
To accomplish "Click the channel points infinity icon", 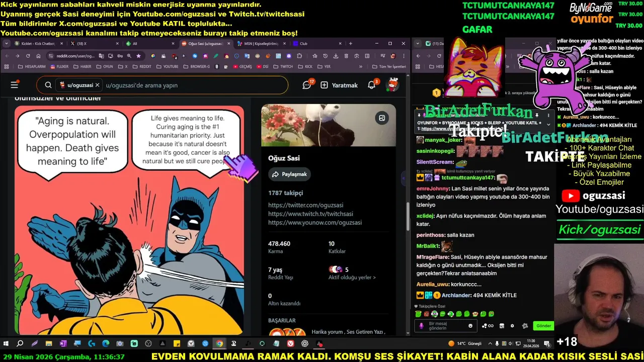I will (488, 326).
